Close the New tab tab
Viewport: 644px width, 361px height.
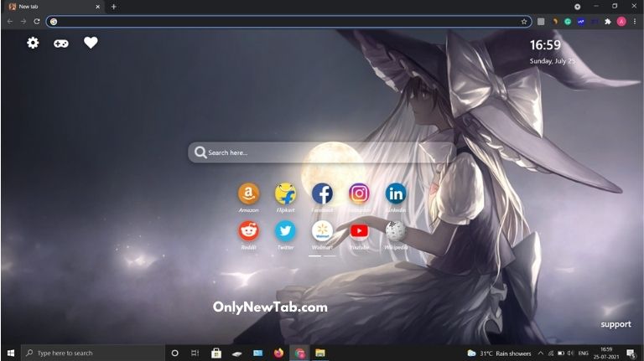click(98, 7)
